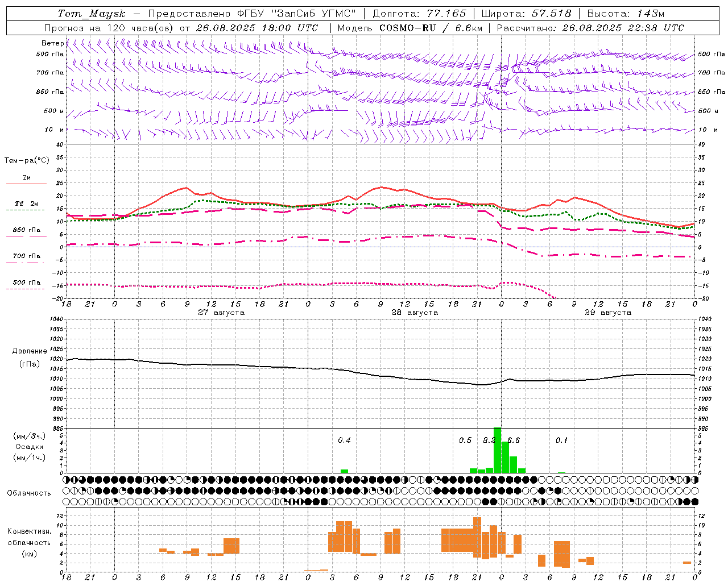The width and height of the screenshot is (728, 582).
Task: Click the 0.1 precipitation total value
Action: click(x=561, y=440)
